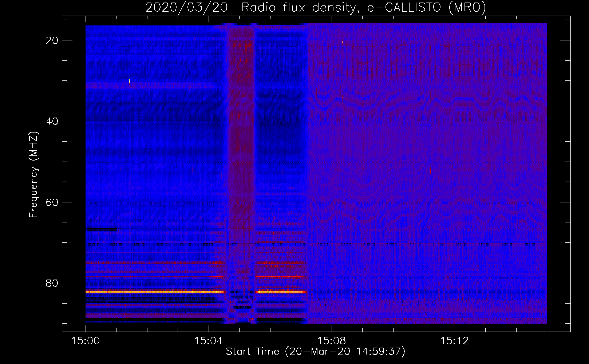Click the 80 MHz frequency tick label
This screenshot has width=589, height=364.
coord(52,283)
